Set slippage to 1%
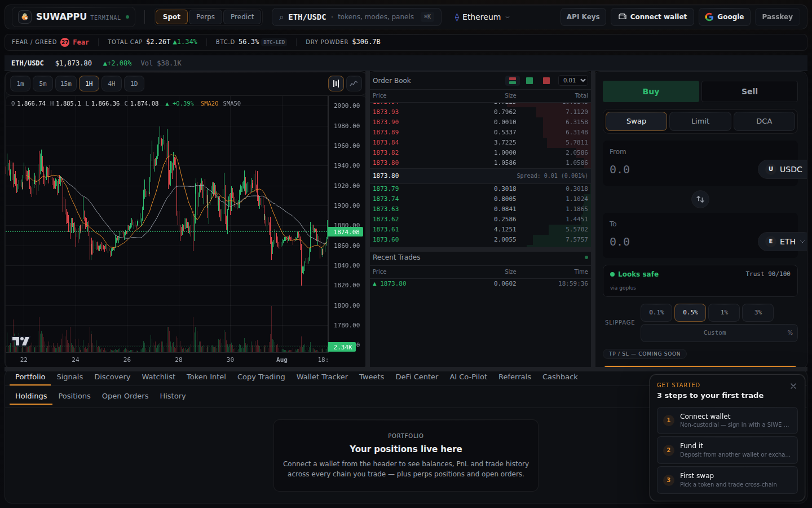This screenshot has width=812, height=508. tap(724, 313)
